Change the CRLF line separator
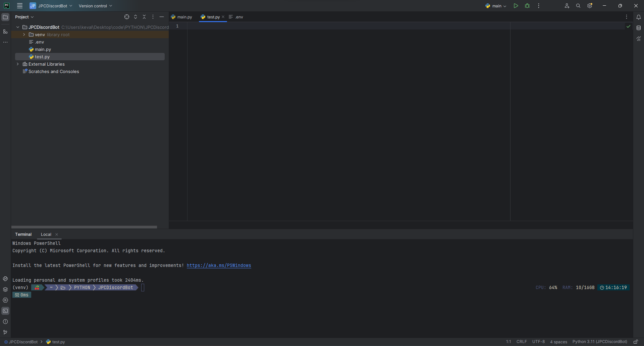This screenshot has width=644, height=346. tap(522, 342)
